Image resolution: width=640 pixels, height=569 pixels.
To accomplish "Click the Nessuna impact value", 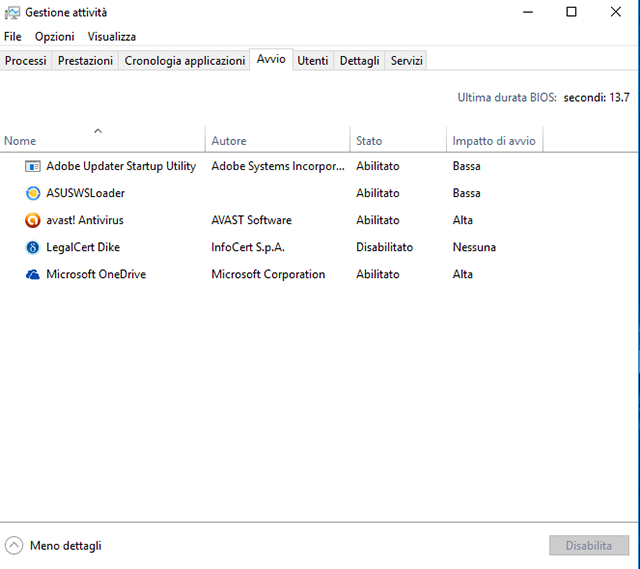I will 474,247.
